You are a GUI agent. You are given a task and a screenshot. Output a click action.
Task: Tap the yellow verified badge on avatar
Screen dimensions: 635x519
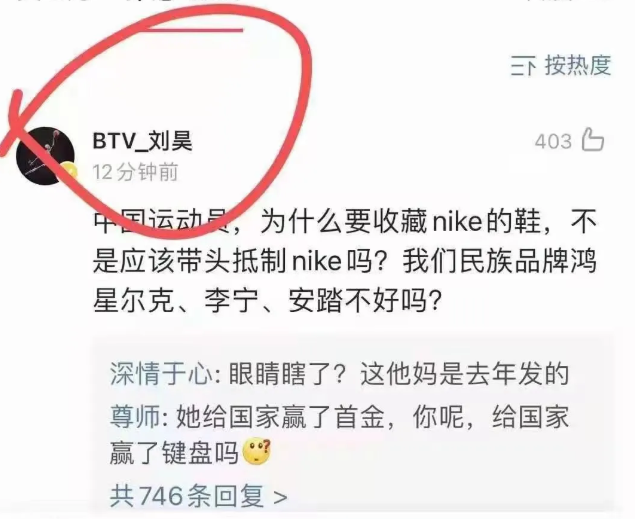coord(70,172)
